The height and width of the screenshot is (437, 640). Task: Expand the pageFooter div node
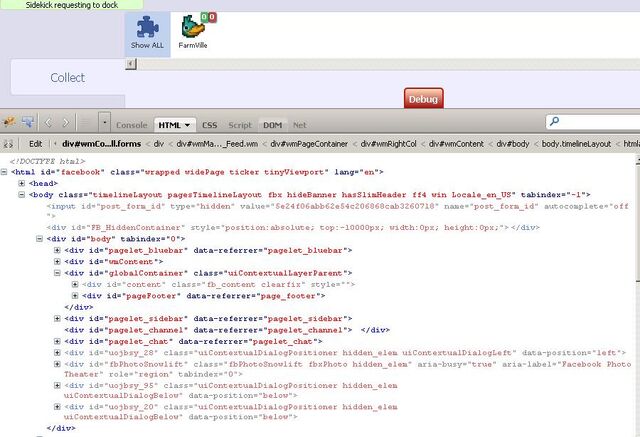75,296
